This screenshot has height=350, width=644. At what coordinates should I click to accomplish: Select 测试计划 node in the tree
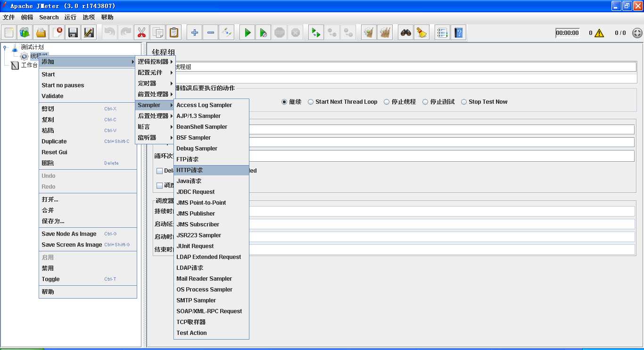coord(32,47)
